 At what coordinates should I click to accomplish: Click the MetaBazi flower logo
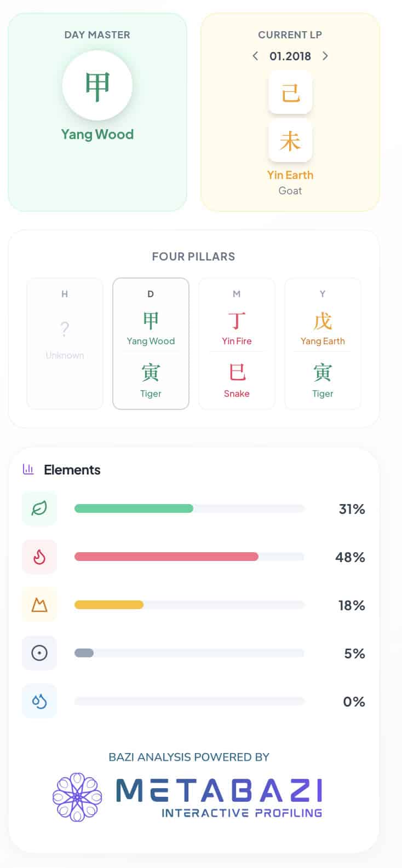click(77, 797)
